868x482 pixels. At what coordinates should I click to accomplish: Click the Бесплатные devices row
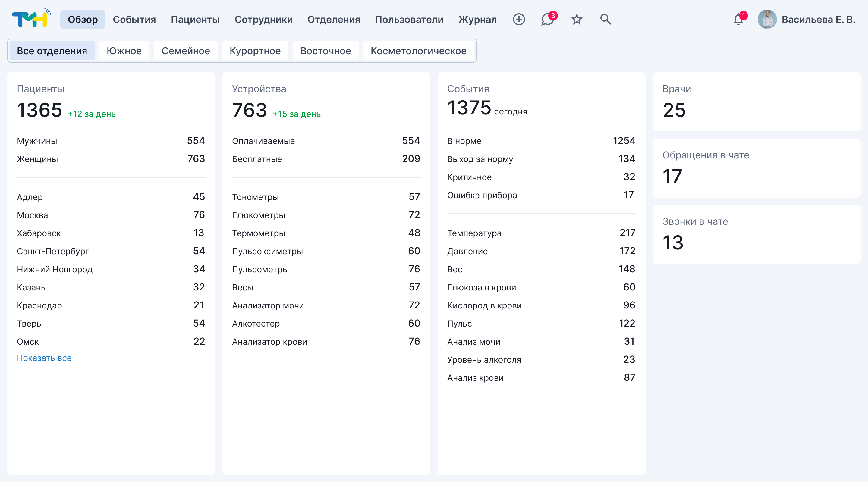point(326,159)
